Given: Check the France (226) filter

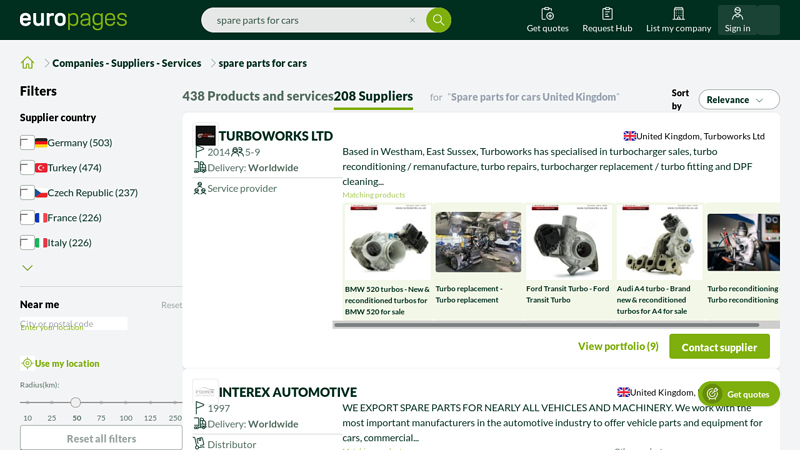Looking at the screenshot, I should (27, 217).
